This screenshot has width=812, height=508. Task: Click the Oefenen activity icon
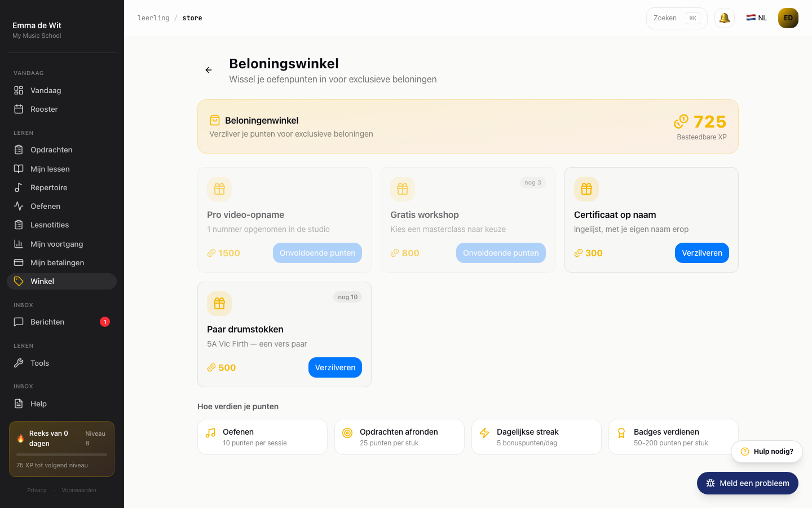[x=19, y=206]
